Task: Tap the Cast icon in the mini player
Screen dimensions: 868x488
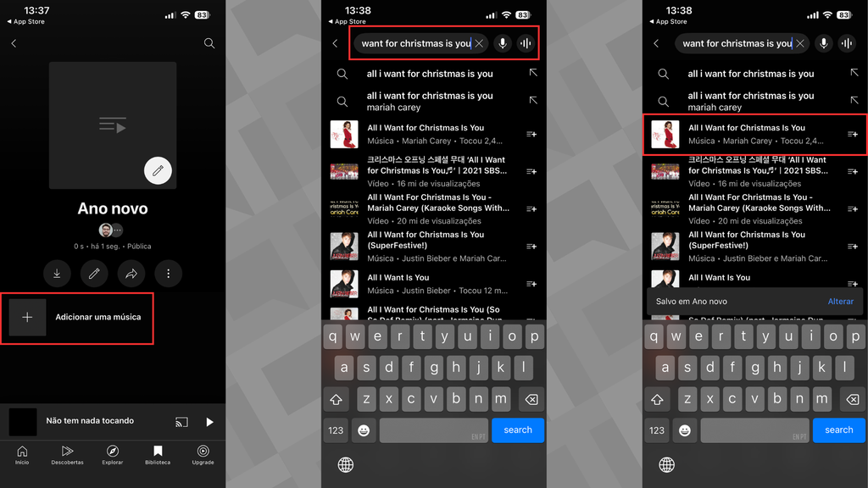Action: 181,421
